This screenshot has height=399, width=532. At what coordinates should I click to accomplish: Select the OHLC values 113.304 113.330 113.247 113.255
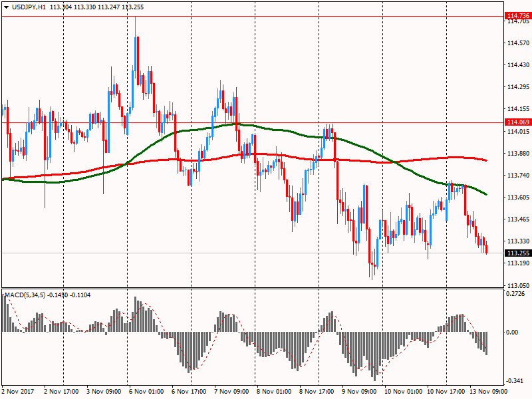tap(96, 7)
